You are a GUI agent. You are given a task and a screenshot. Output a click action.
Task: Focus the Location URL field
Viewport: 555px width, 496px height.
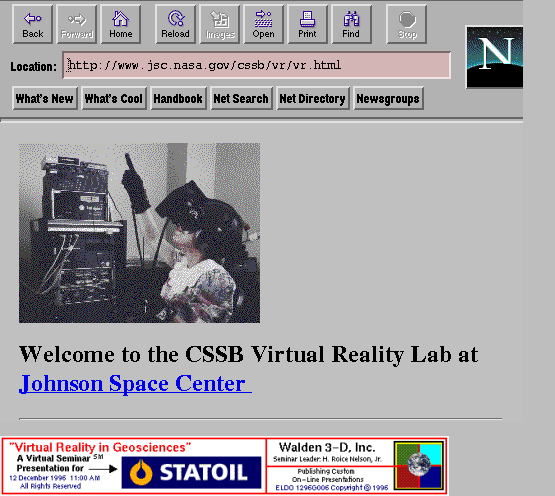point(257,65)
